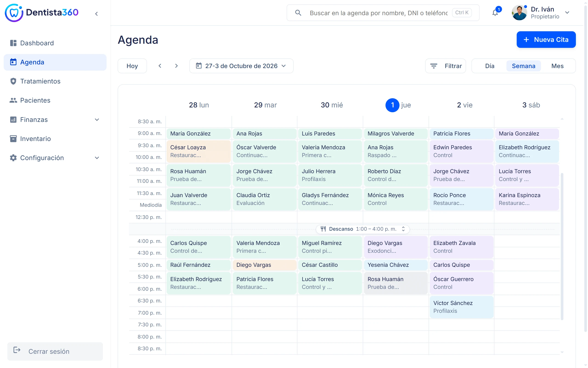Click the Nueva Cita button

pos(546,39)
